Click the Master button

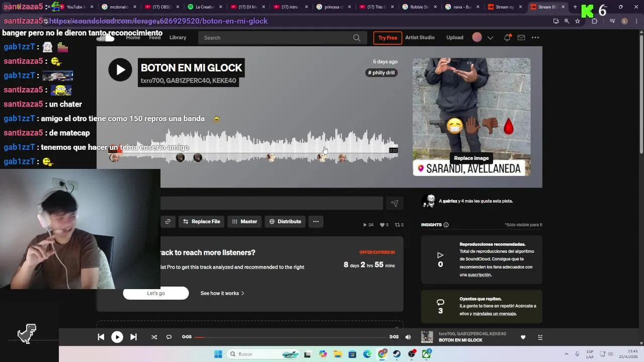point(245,221)
